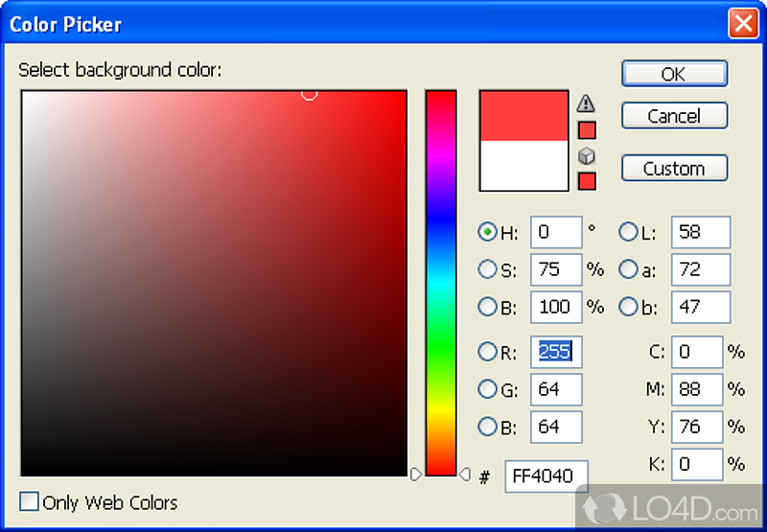Select the B blue radio button
The height and width of the screenshot is (532, 767).
click(487, 427)
